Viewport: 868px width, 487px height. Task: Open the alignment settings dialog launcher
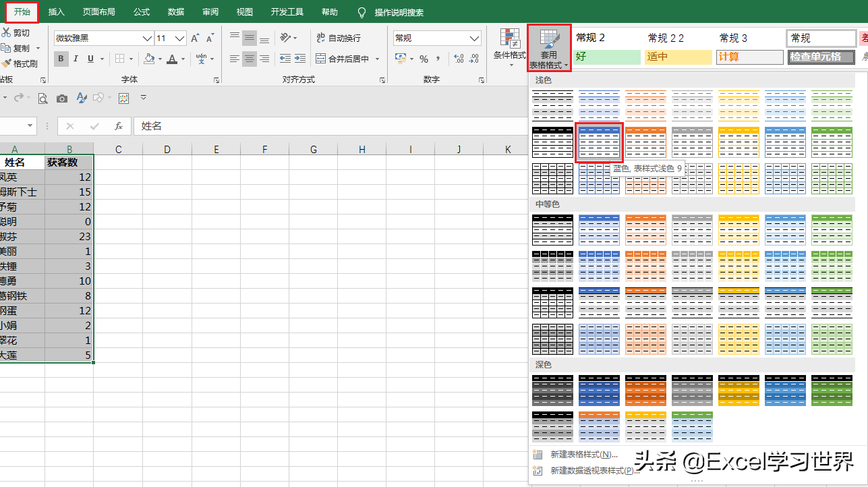pyautogui.click(x=382, y=80)
